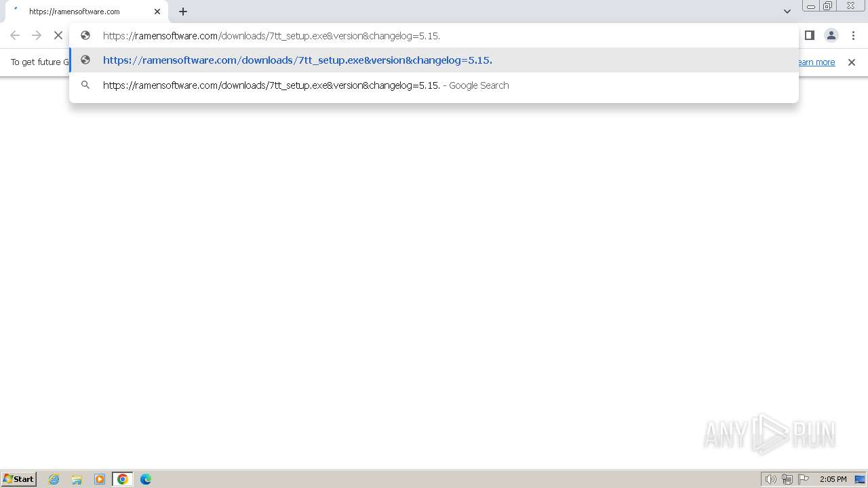The height and width of the screenshot is (488, 868).
Task: Open the Windows Media Player taskbar icon
Action: click(100, 479)
